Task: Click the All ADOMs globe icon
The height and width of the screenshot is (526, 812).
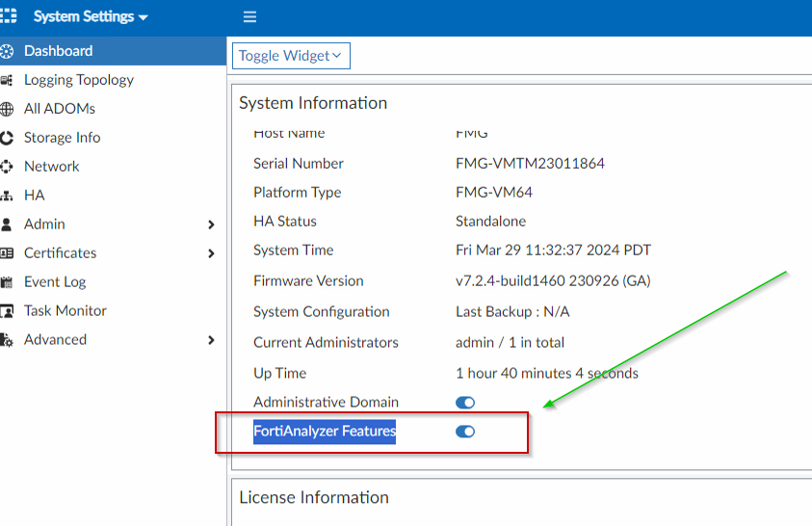Action: tap(7, 109)
